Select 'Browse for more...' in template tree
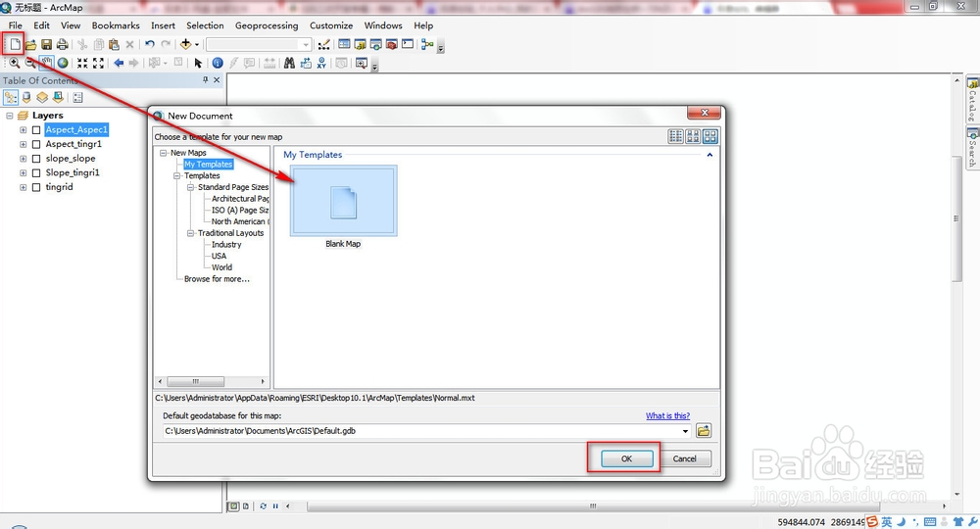The image size is (980, 529). click(x=217, y=278)
